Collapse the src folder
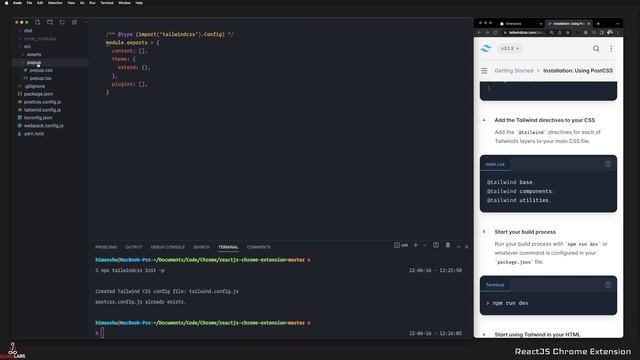 click(27, 47)
